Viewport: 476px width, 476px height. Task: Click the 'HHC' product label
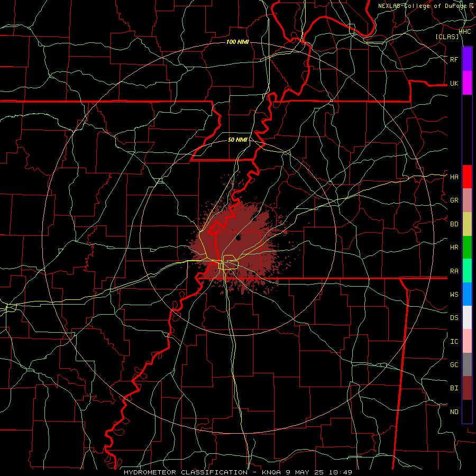point(465,32)
